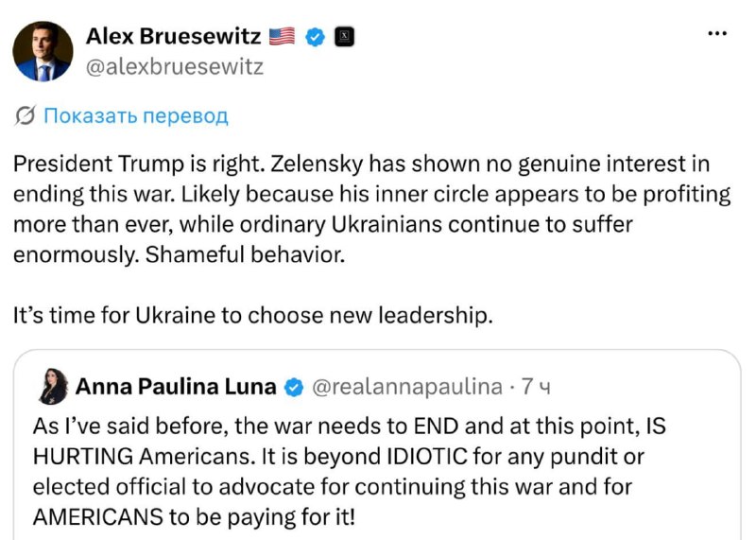
Task: Click the Alex Bruesewitz display name
Action: pyautogui.click(x=174, y=36)
